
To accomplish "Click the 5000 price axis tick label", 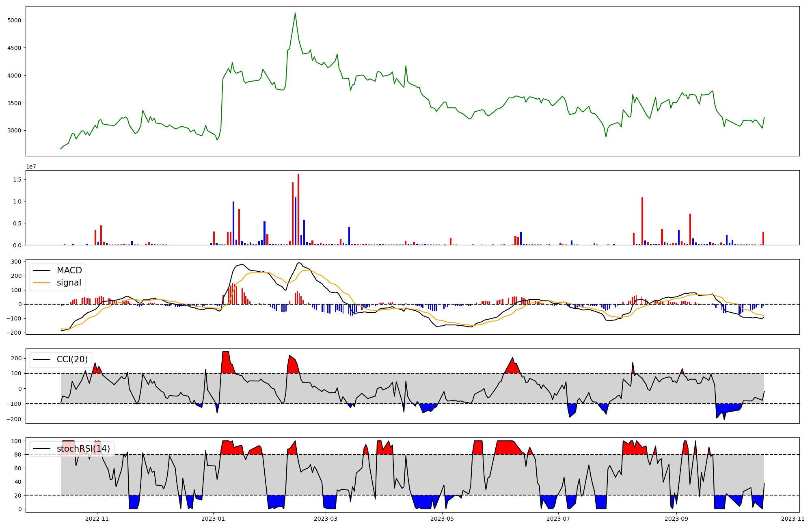I will [x=15, y=20].
